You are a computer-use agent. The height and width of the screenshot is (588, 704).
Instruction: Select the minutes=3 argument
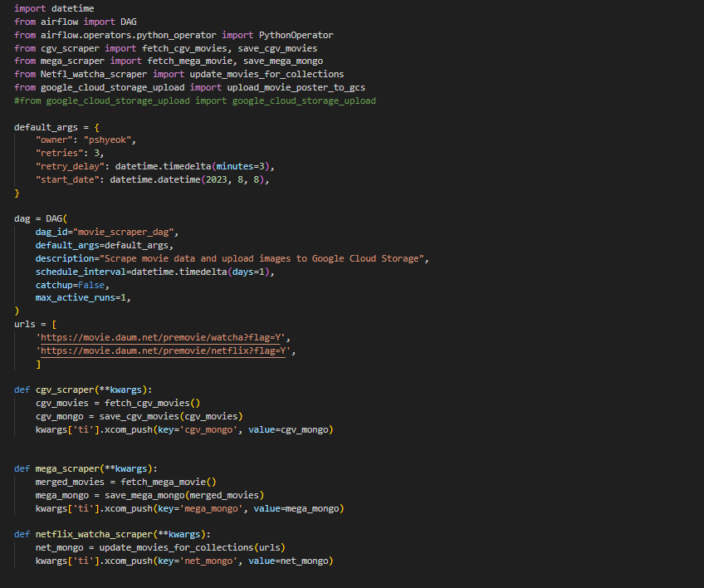[x=240, y=166]
